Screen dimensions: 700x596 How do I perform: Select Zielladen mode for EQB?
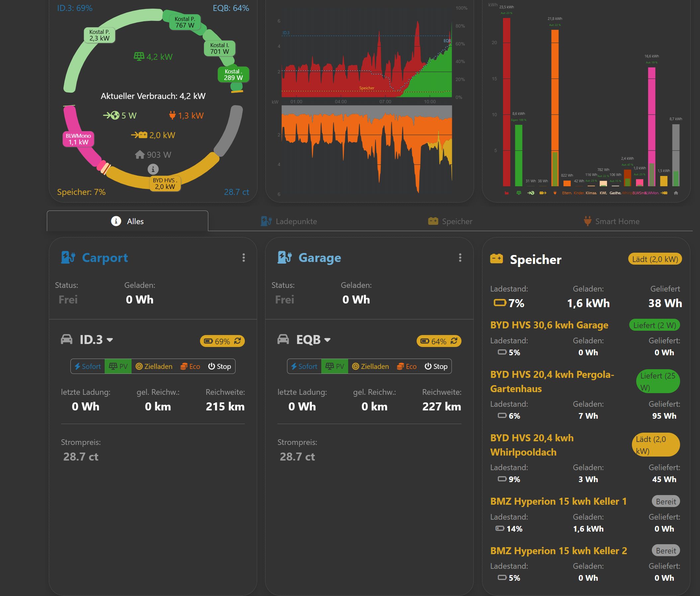[370, 366]
